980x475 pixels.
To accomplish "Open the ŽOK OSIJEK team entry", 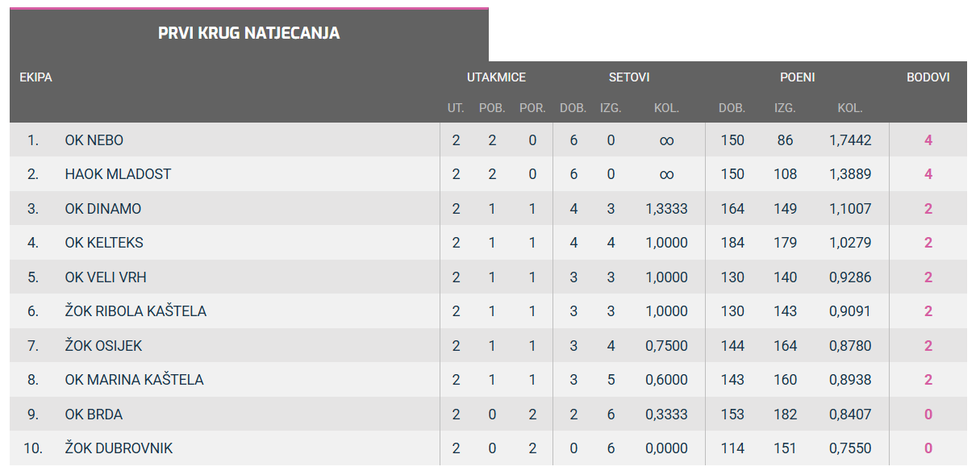I will tap(103, 346).
